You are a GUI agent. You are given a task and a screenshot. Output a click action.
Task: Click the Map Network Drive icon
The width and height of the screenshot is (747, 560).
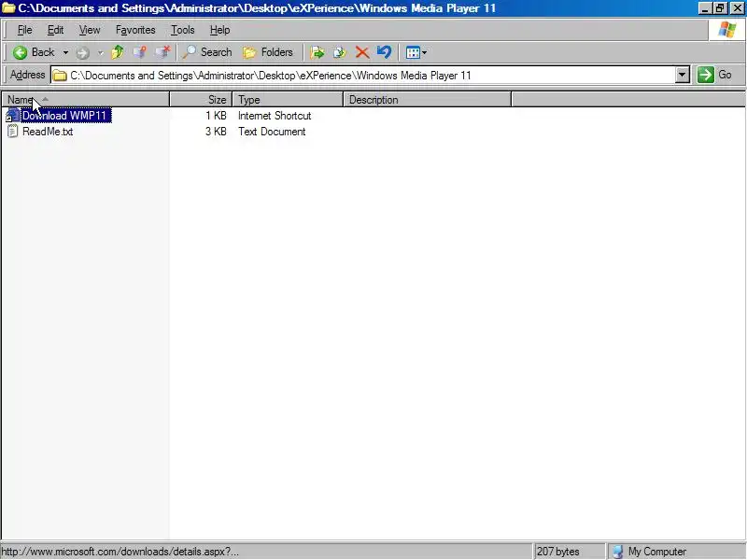[139, 52]
